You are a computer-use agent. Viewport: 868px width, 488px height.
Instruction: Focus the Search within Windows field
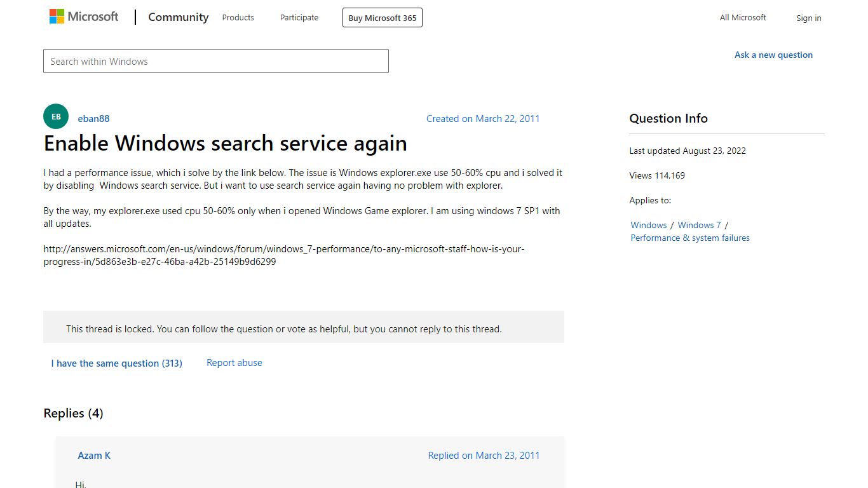pos(216,61)
